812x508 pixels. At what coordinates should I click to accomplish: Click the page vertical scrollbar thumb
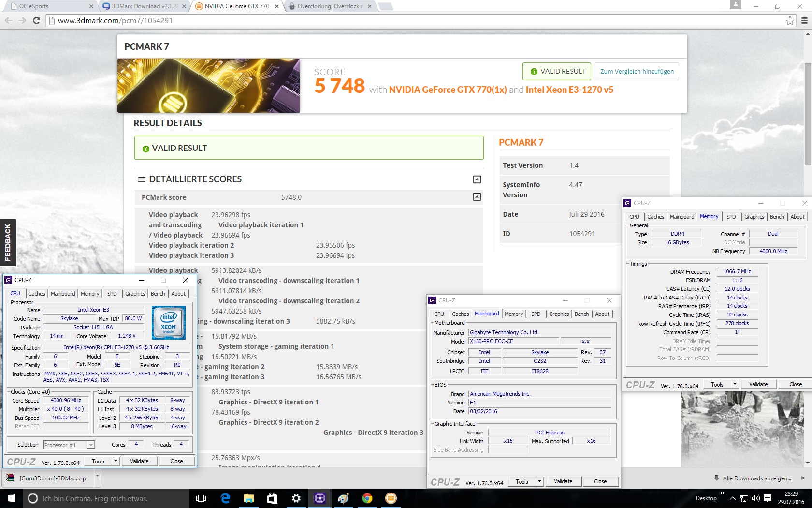coord(808,114)
